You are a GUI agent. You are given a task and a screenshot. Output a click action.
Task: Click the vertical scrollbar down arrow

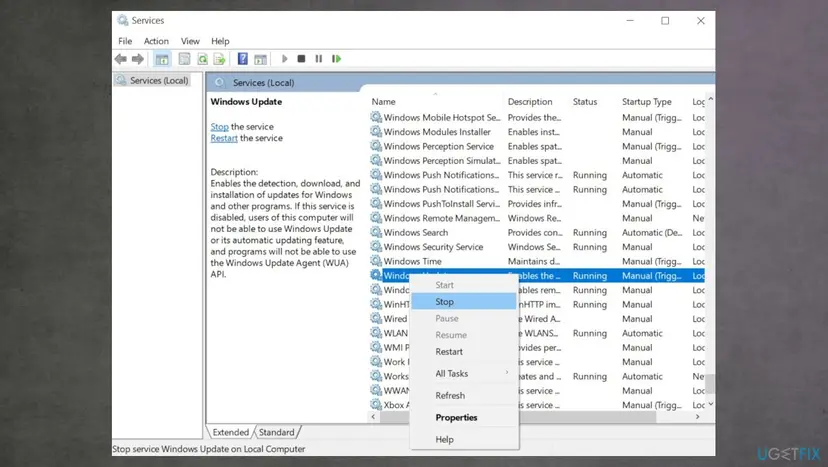coord(711,404)
